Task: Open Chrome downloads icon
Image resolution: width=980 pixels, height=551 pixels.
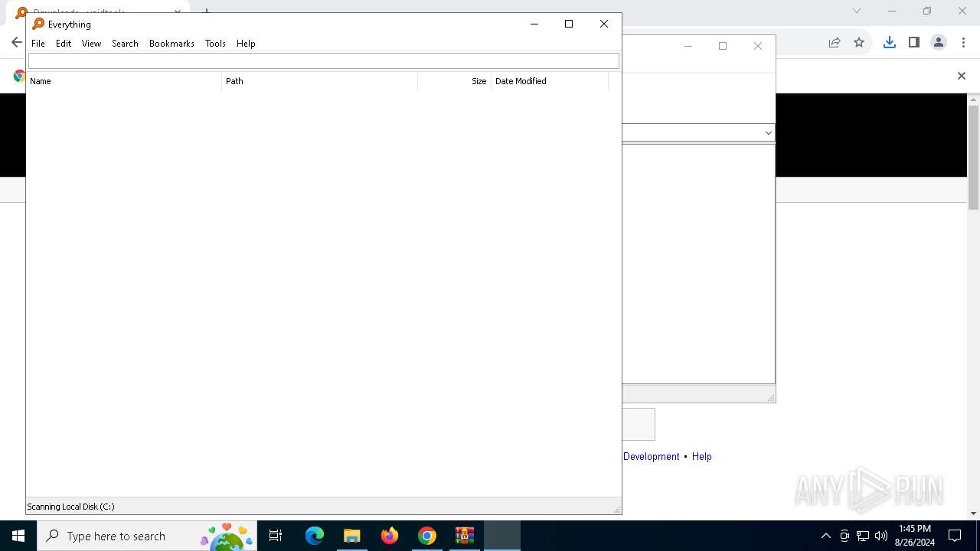Action: pos(889,43)
